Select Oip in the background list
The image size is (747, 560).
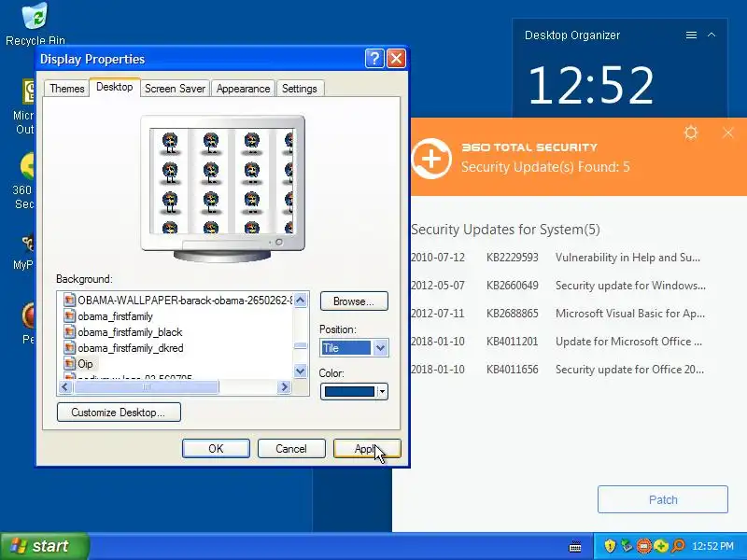[x=85, y=364]
